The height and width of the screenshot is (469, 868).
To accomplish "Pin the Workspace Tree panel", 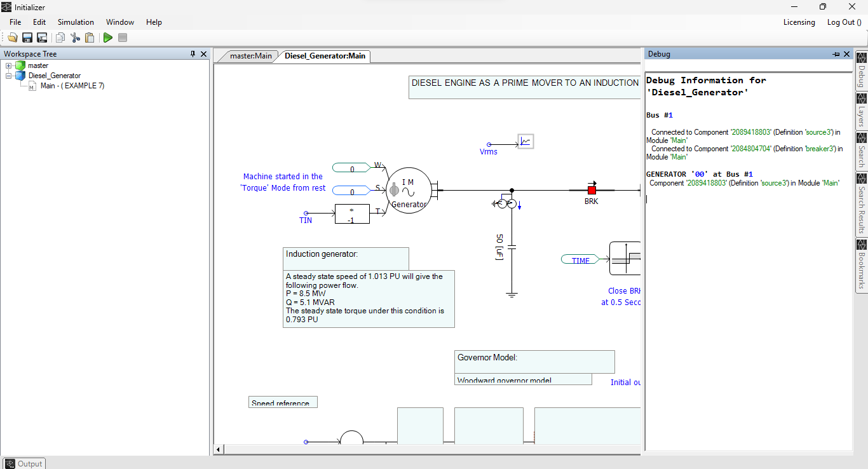I will (x=193, y=54).
